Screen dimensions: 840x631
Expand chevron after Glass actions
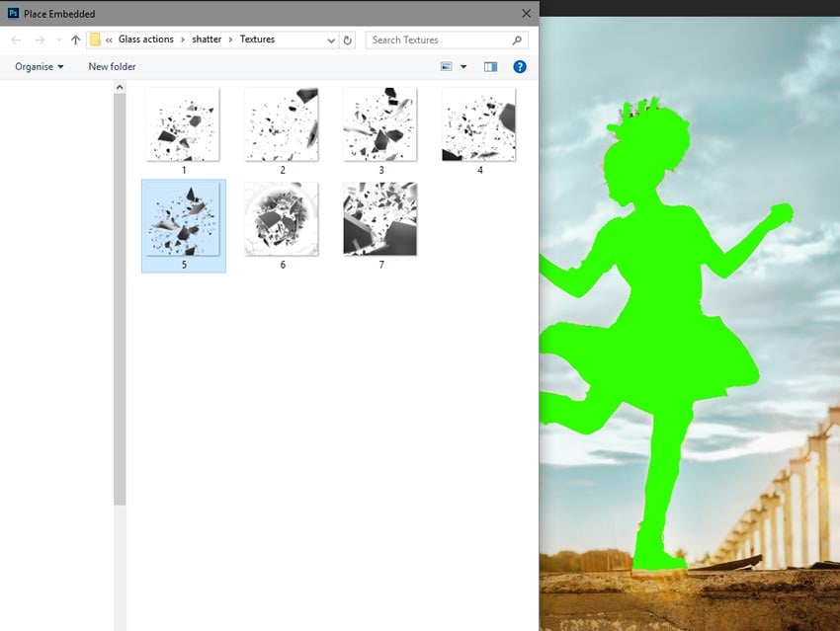[x=183, y=39]
